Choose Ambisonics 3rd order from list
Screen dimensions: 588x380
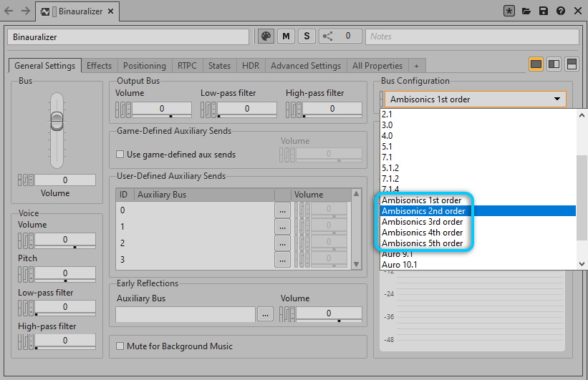pos(422,222)
